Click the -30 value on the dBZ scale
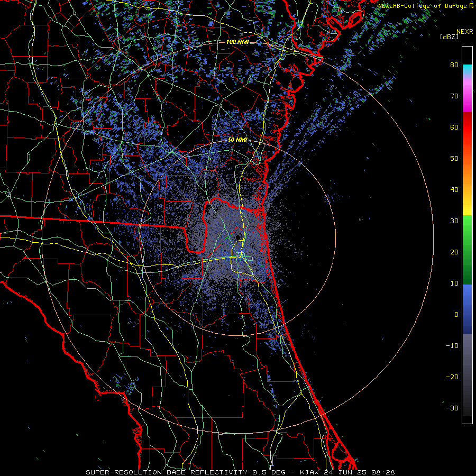The height and width of the screenshot is (476, 476). 452,408
